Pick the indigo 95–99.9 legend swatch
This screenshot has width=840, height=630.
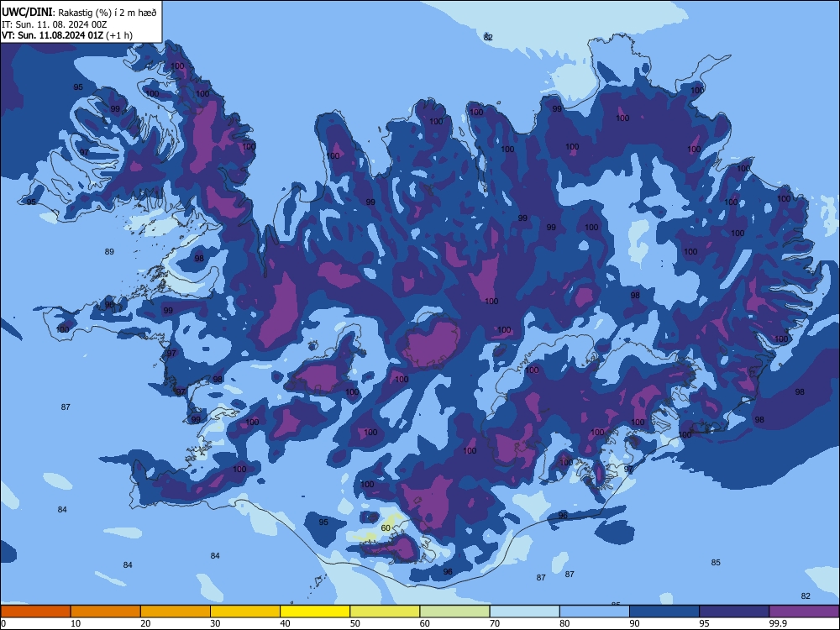click(x=734, y=612)
